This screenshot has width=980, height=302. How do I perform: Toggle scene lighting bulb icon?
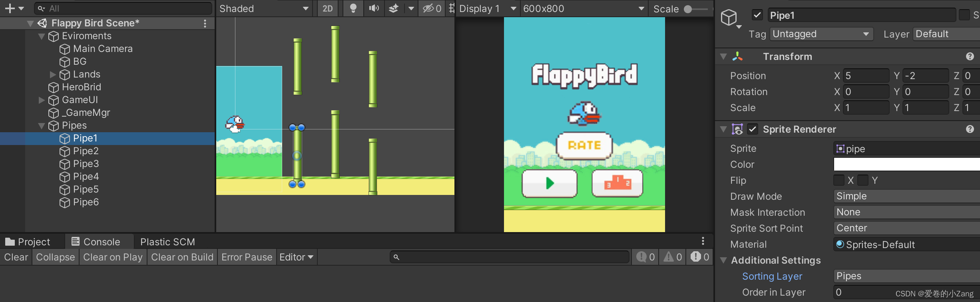[x=353, y=8]
